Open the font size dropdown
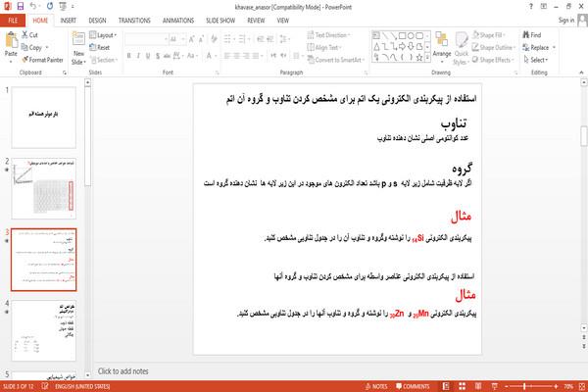This screenshot has width=588, height=392. [x=177, y=39]
